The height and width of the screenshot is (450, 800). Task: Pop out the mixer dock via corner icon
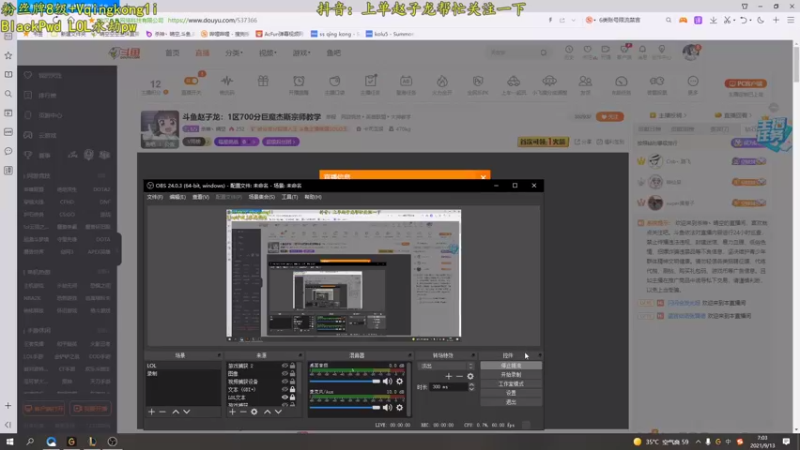(x=409, y=355)
